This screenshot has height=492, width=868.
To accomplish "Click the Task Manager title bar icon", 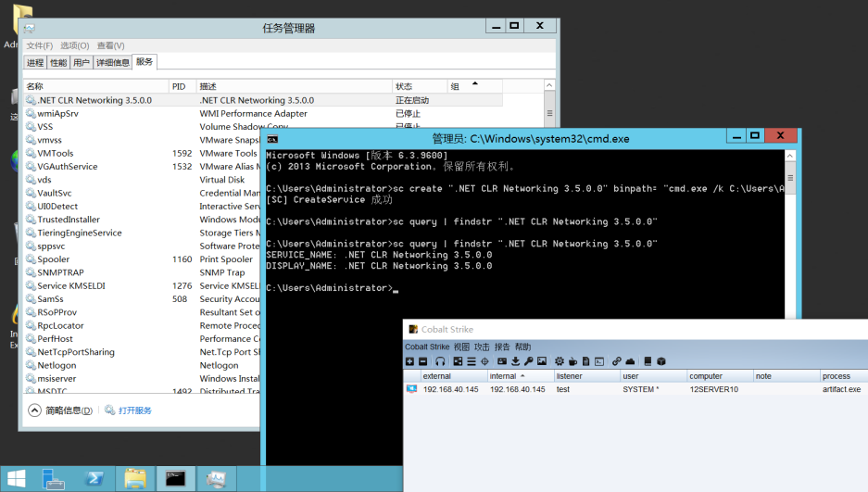I will tap(30, 28).
